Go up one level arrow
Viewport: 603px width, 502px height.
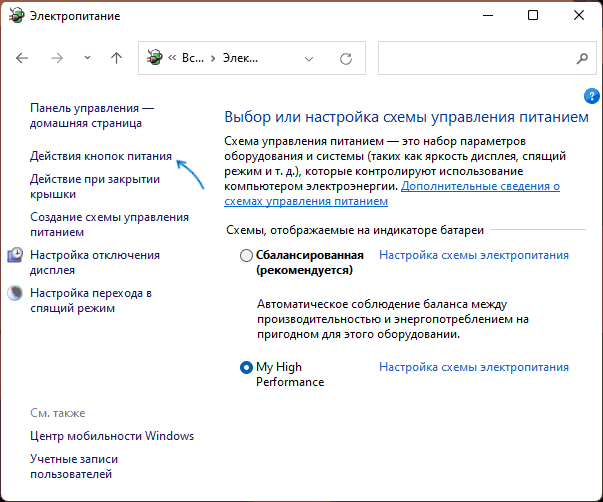pos(116,58)
